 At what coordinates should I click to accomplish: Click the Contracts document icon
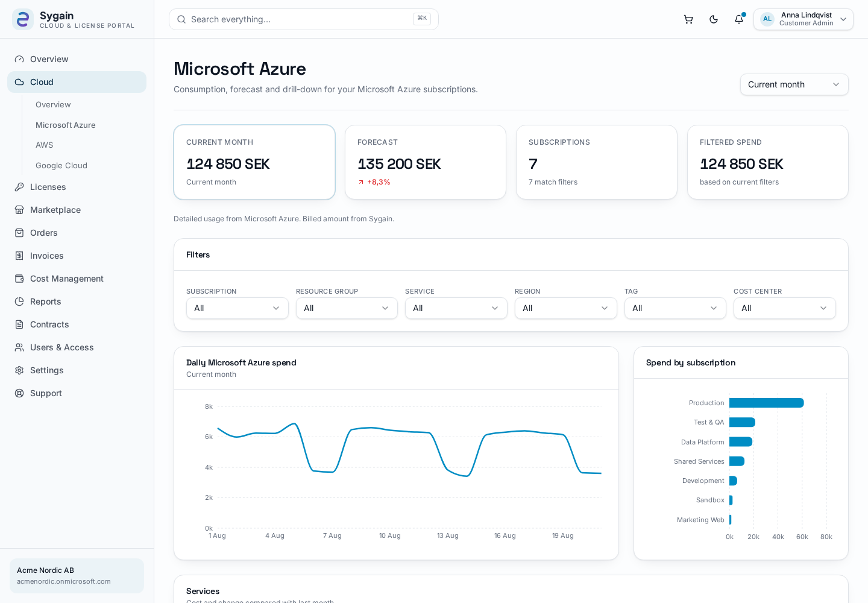click(x=19, y=324)
